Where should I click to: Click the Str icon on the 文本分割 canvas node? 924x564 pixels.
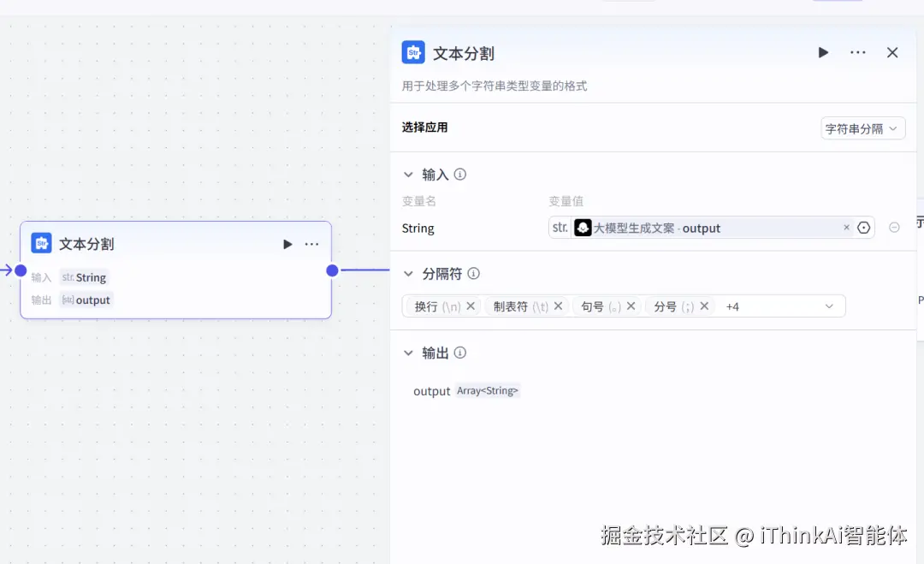40,243
